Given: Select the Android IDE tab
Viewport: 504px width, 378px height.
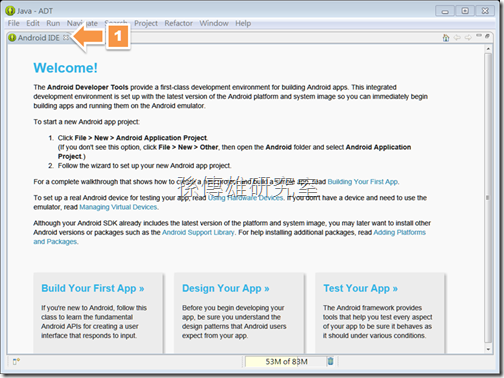Looking at the screenshot, I should tap(38, 38).
